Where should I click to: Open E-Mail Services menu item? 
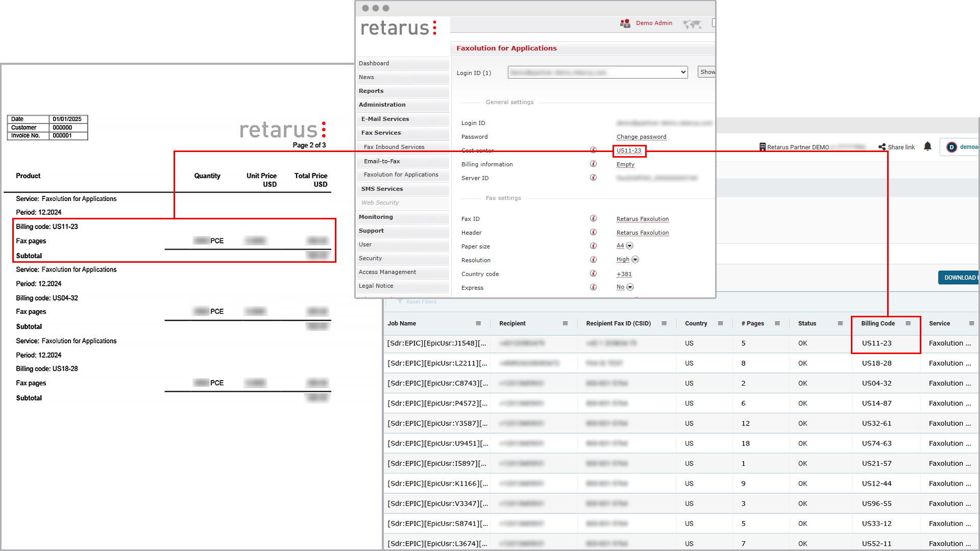click(403, 119)
